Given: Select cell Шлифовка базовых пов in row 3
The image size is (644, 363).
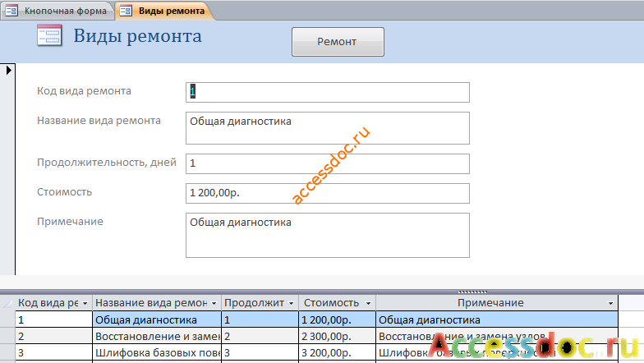Looking at the screenshot, I should 157,352.
